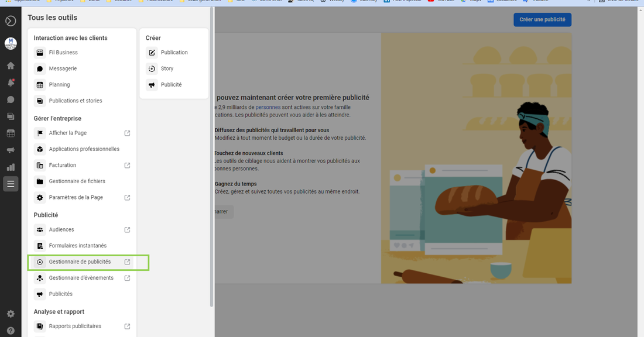Follow the 'personnes' hyperlink
The width and height of the screenshot is (644, 337).
coord(268,107)
